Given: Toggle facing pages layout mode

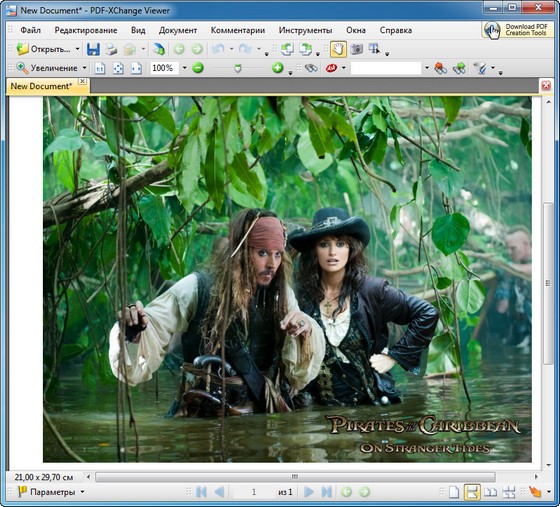Looking at the screenshot, I should click(490, 492).
